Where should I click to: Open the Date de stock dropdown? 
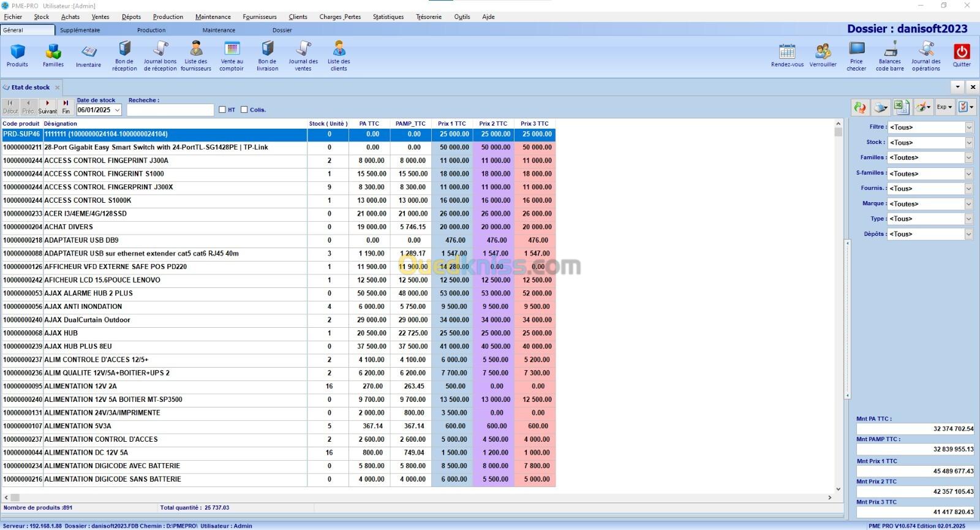pyautogui.click(x=117, y=110)
